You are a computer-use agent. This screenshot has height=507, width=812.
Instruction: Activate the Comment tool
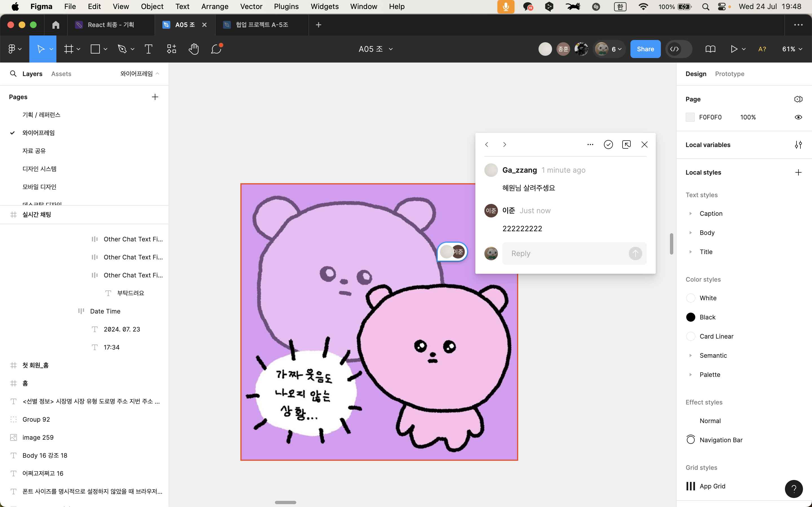(216, 49)
